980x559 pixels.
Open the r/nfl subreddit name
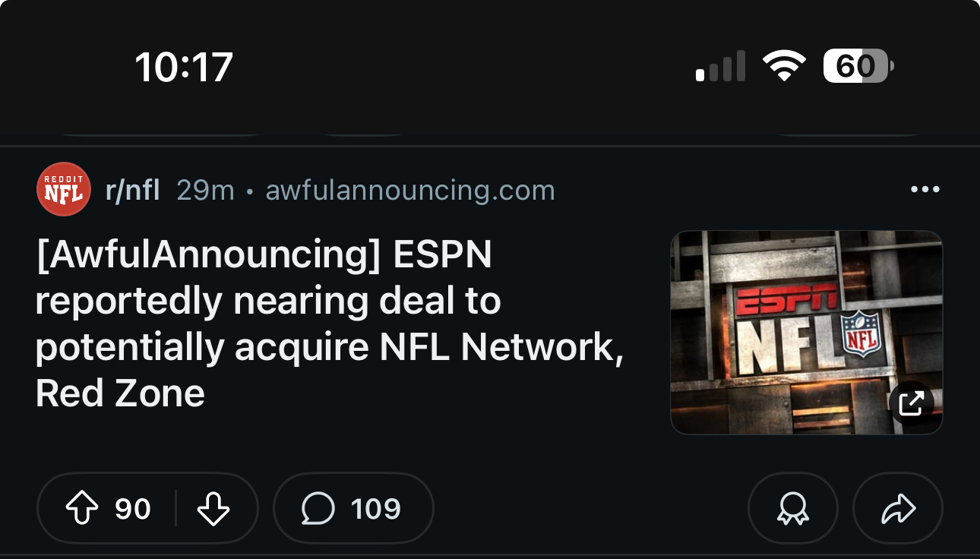[x=133, y=190]
